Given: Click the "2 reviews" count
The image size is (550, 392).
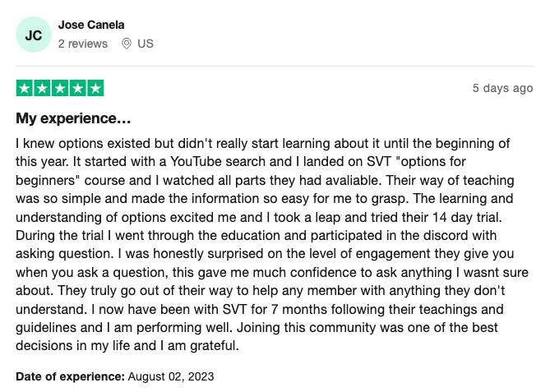Looking at the screenshot, I should click(83, 44).
